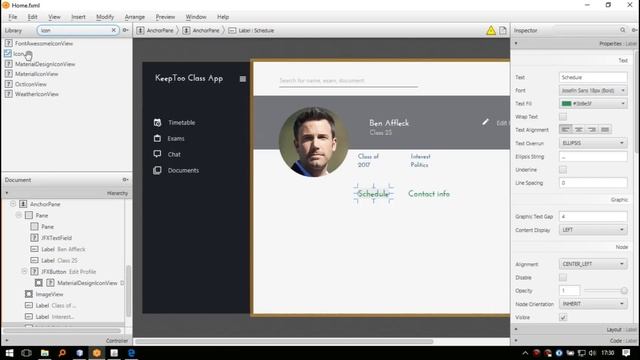Click the Chat bubble icon
The height and width of the screenshot is (360, 640).
click(x=157, y=154)
